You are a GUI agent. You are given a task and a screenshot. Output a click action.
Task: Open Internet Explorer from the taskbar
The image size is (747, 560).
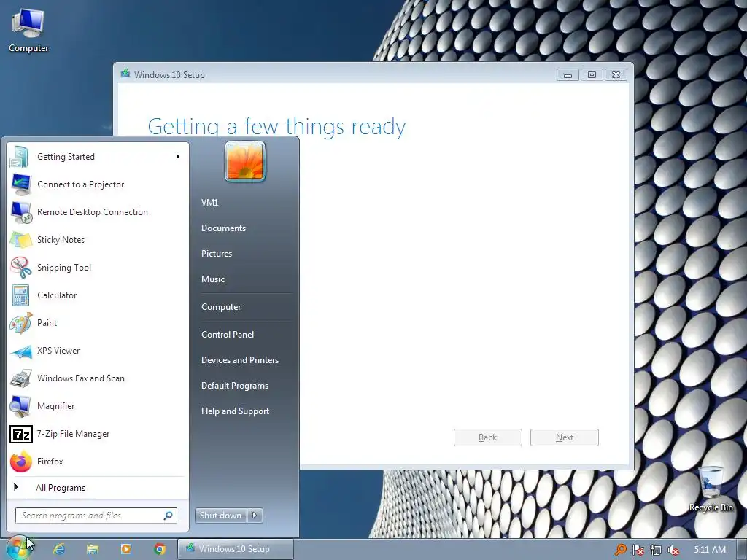(59, 549)
